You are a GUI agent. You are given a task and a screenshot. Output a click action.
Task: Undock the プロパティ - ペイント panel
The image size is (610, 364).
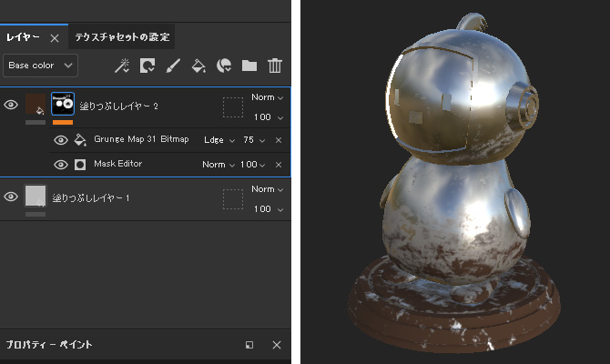[249, 346]
